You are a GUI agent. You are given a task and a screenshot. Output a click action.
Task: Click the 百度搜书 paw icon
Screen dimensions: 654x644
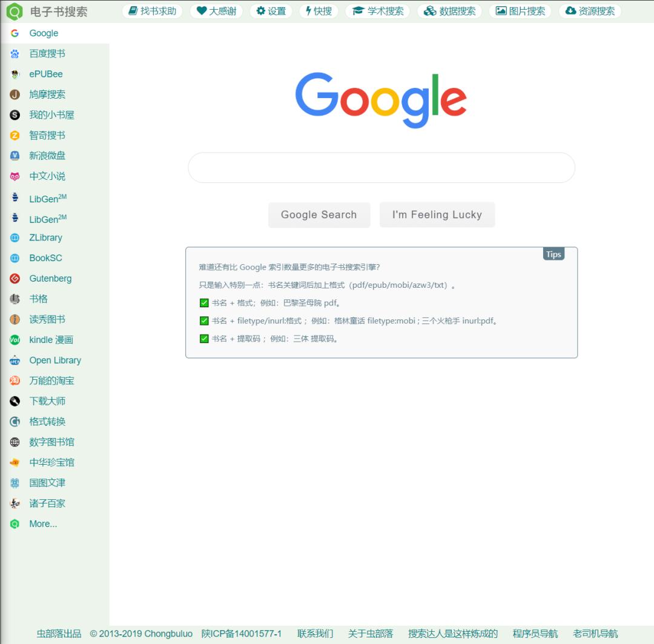(15, 53)
